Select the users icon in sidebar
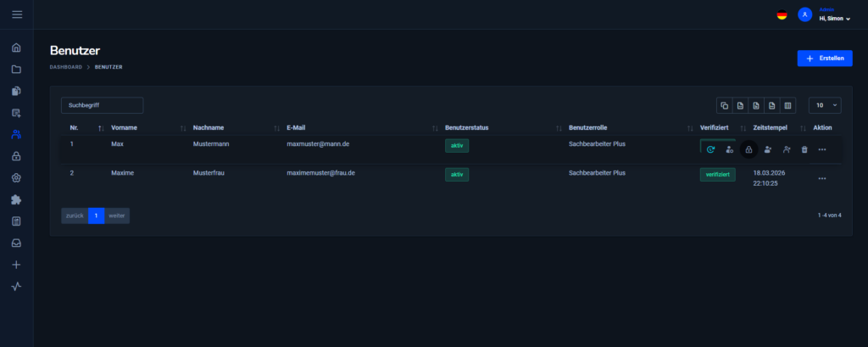 click(16, 134)
